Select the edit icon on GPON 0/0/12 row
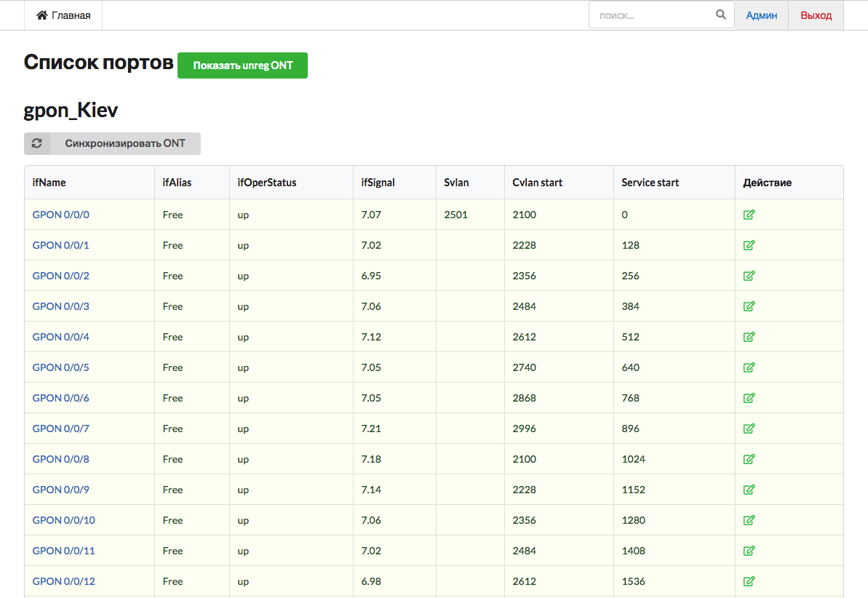 pyautogui.click(x=749, y=581)
